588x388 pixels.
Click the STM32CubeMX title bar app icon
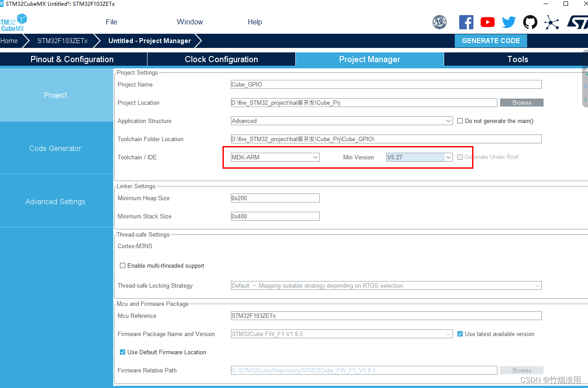(2, 4)
